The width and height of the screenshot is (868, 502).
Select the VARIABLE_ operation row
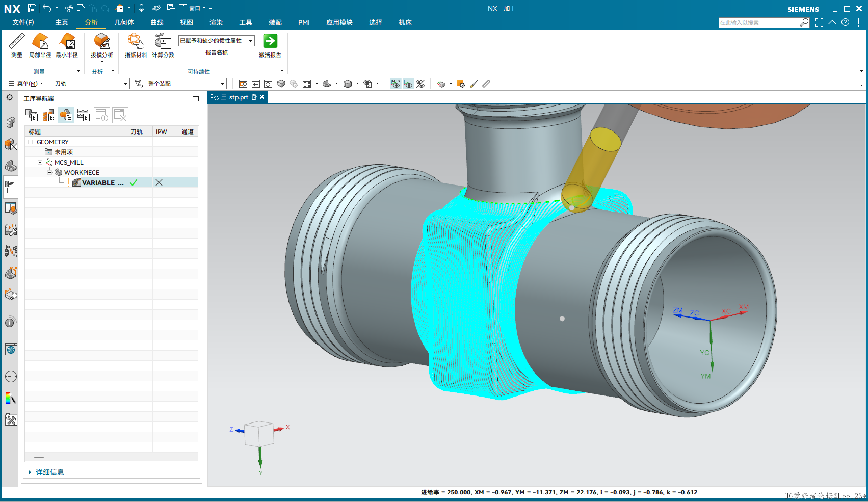[x=112, y=182]
